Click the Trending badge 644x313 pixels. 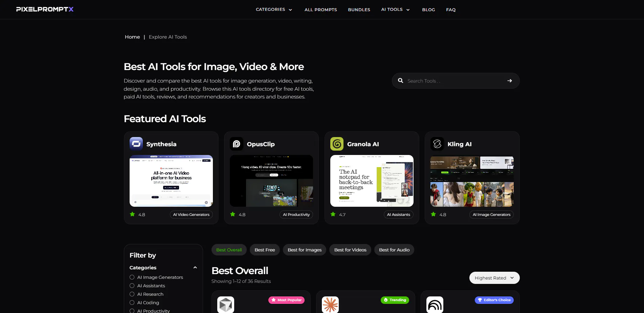pyautogui.click(x=395, y=300)
